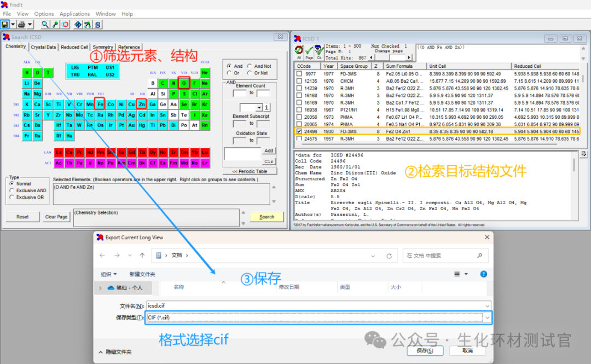Click the 保存(S) button in the dialog
This screenshot has height=364, width=591.
click(x=425, y=351)
